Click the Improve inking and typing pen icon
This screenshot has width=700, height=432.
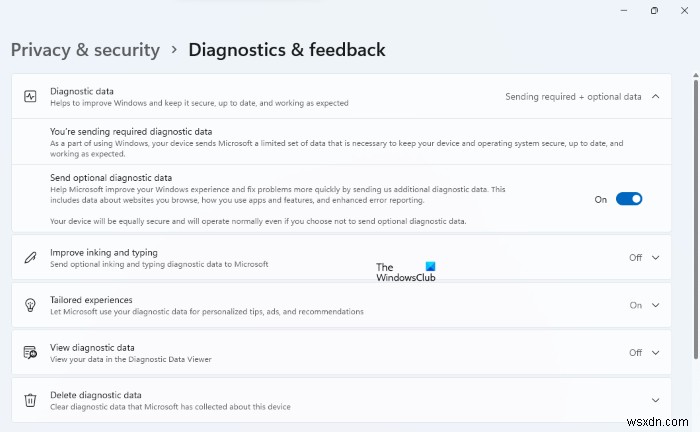point(30,258)
